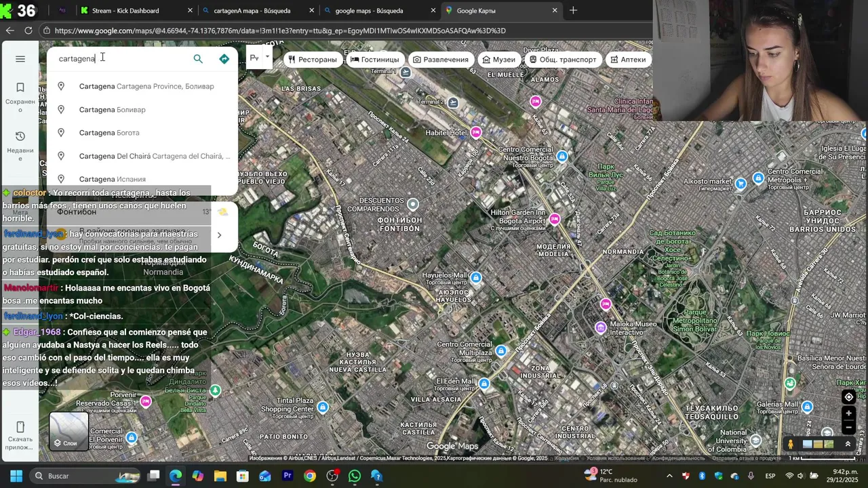The height and width of the screenshot is (488, 868).
Task: Open Premiere Pro from the taskbar
Action: (288, 476)
